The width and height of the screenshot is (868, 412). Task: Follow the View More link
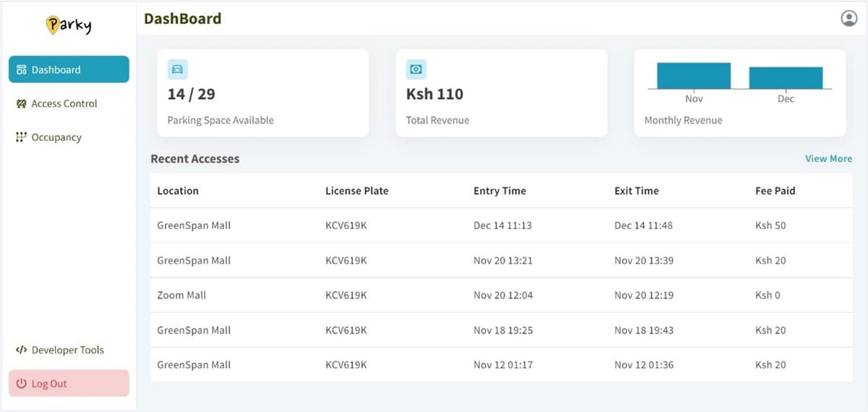(x=828, y=159)
